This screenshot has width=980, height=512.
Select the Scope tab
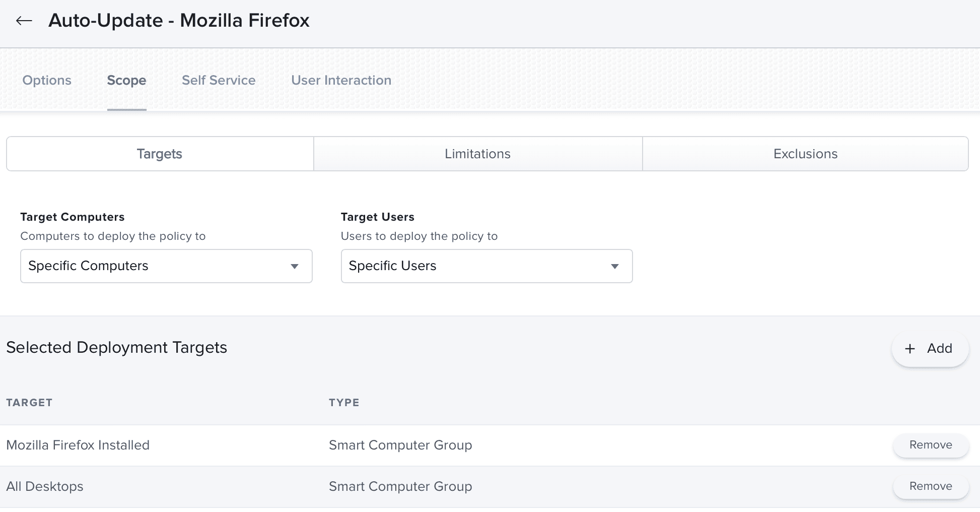(126, 80)
